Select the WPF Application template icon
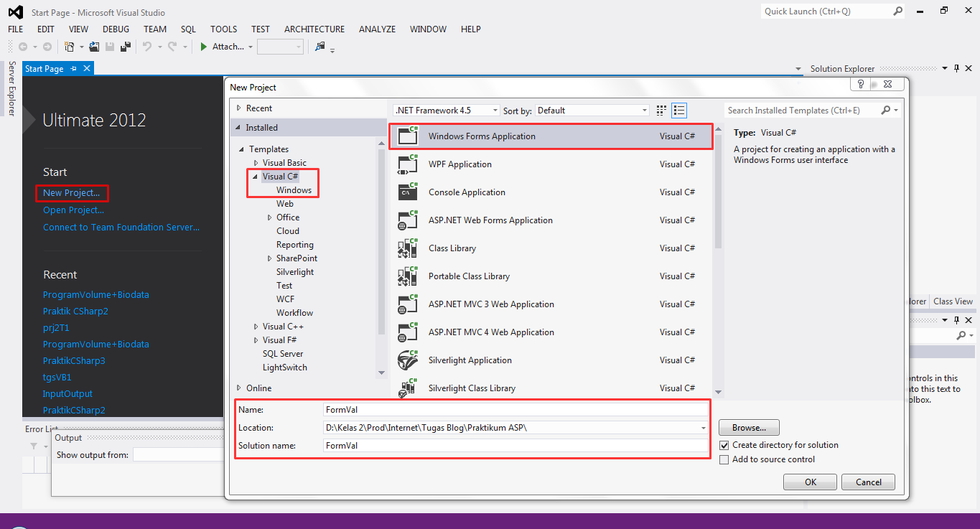 [408, 164]
